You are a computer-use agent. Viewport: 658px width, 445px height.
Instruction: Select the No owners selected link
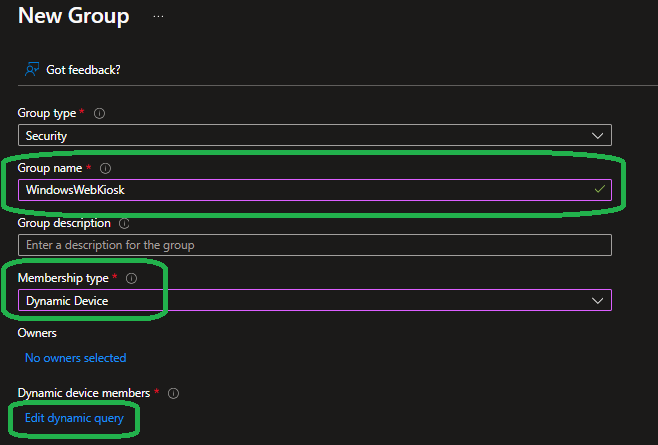click(x=75, y=358)
